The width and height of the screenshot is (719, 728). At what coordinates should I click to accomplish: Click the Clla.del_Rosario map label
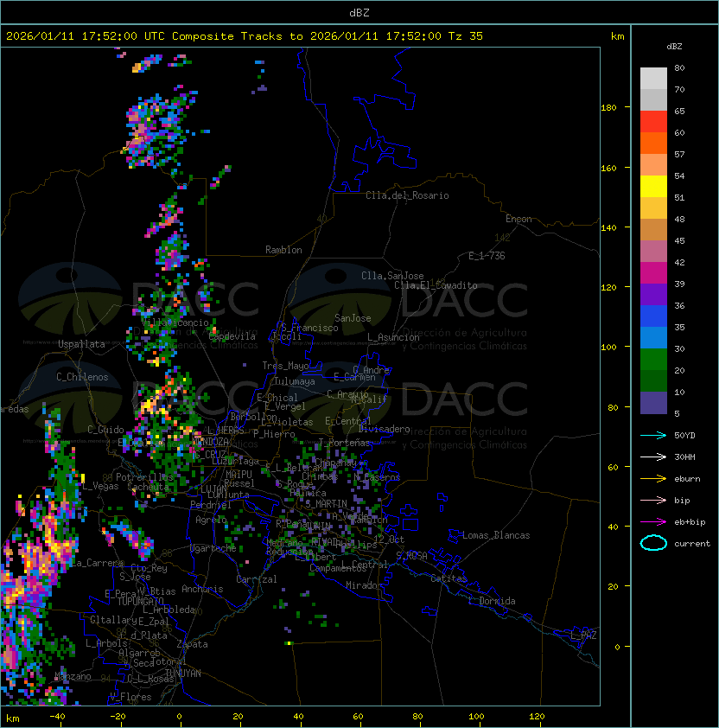tap(407, 195)
